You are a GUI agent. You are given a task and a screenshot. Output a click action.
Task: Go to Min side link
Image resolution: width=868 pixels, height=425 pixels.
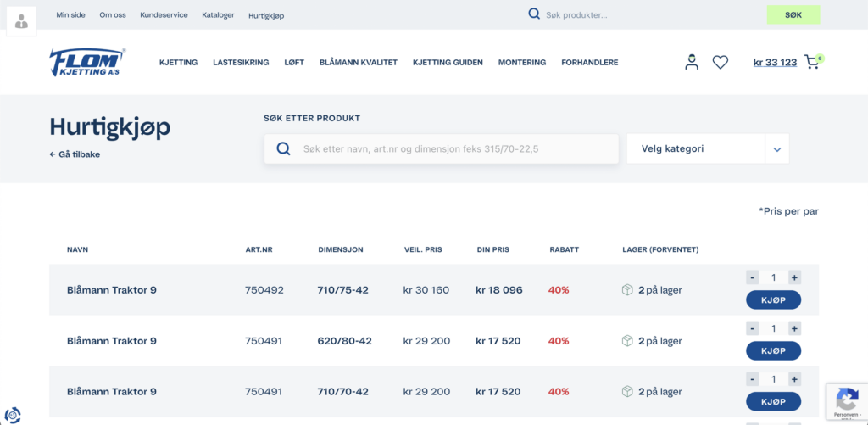tap(71, 15)
